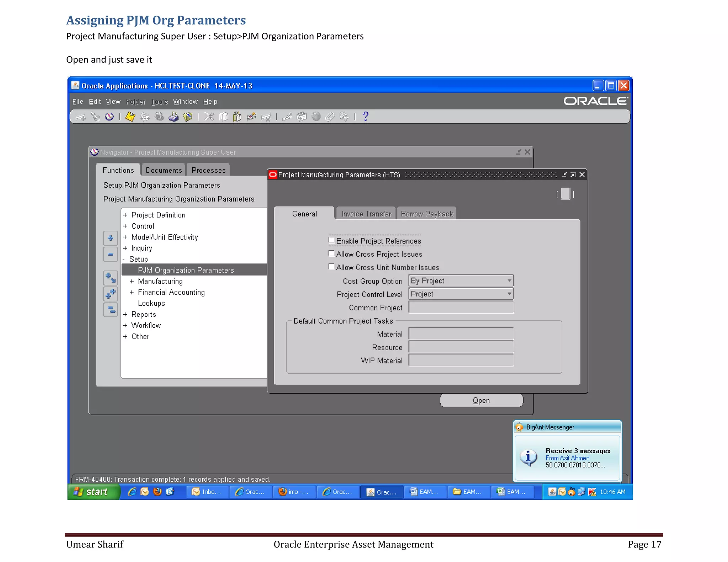Screen dimensions: 728x562
Task: Open the Cost Group Option dropdown
Action: 509,281
